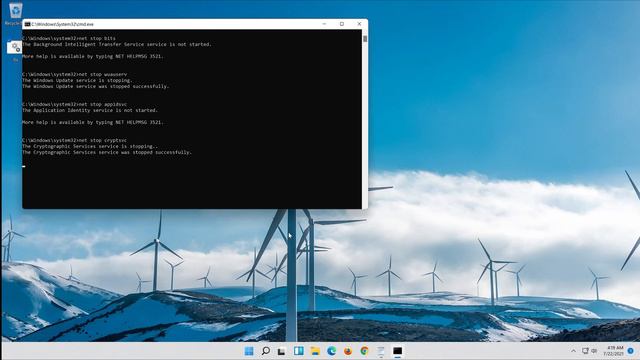Launch Google Chrome from the taskbar
640x360 pixels.
[364, 351]
